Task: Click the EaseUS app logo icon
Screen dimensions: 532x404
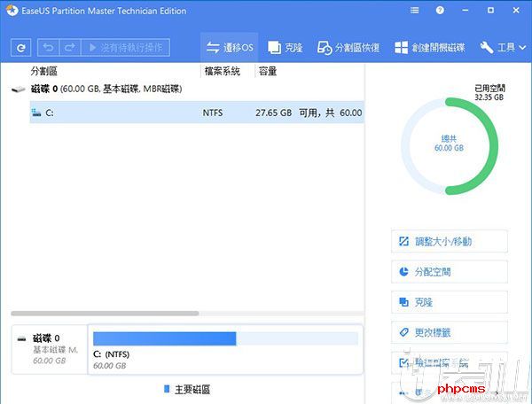Action: pos(12,11)
